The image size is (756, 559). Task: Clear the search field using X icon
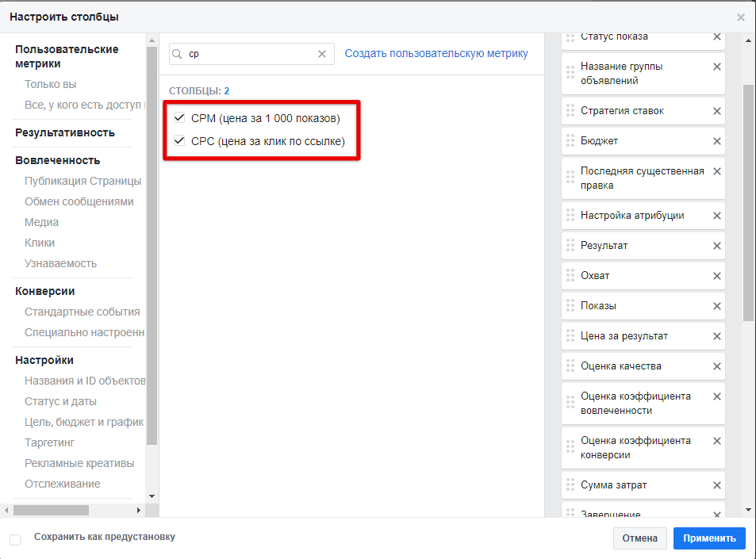(322, 54)
